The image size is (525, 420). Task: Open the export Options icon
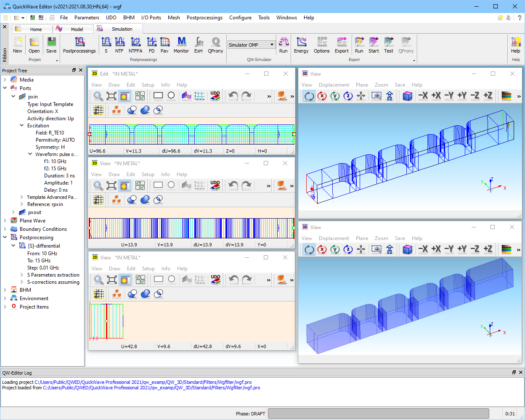[x=322, y=45]
